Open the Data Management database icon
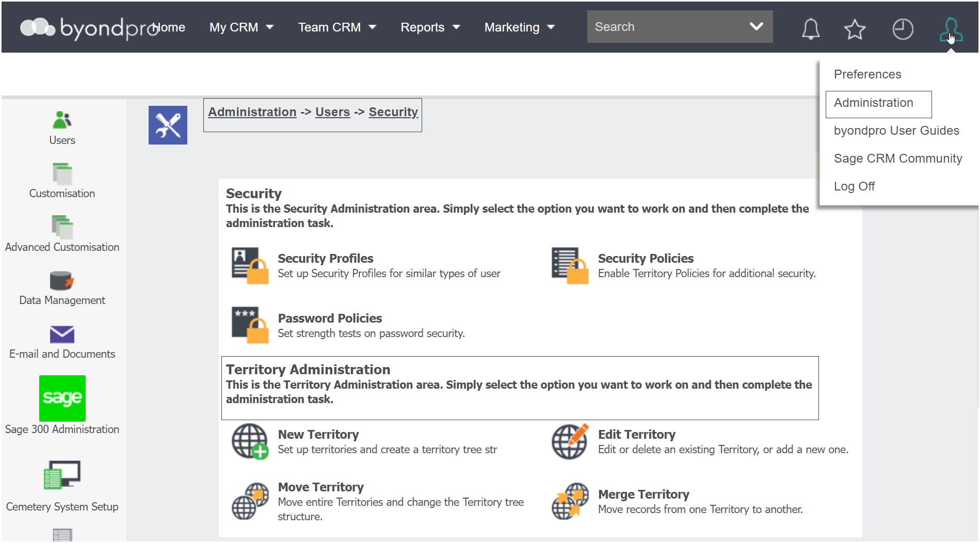 (x=62, y=281)
